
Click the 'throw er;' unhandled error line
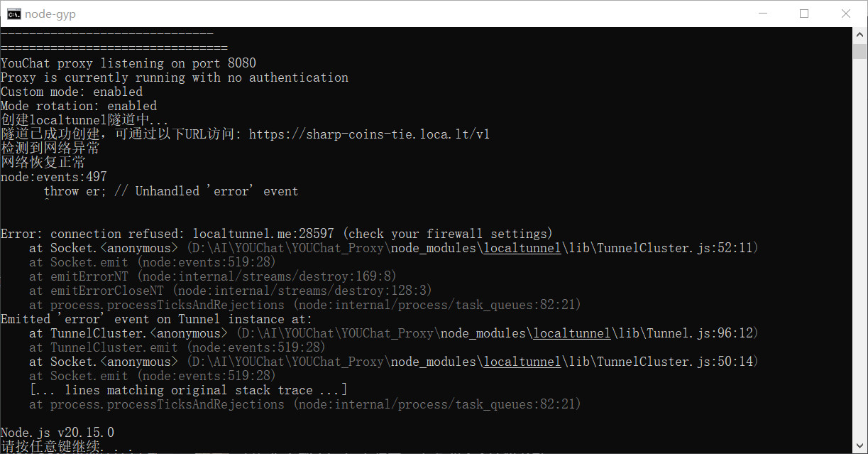[x=170, y=191]
